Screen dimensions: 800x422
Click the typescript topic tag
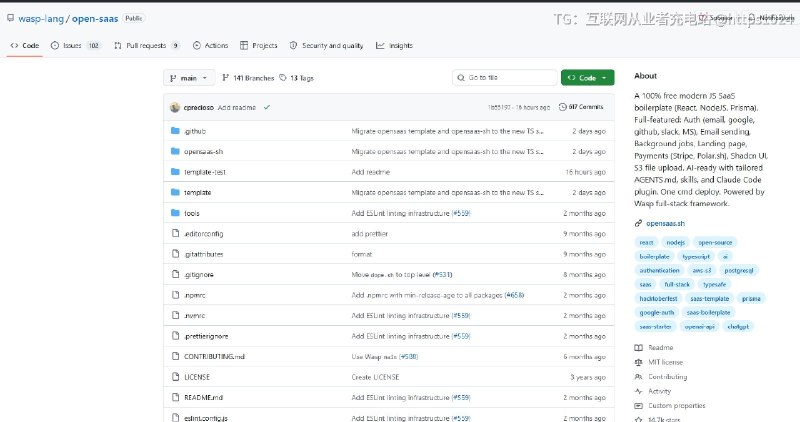[696, 256]
